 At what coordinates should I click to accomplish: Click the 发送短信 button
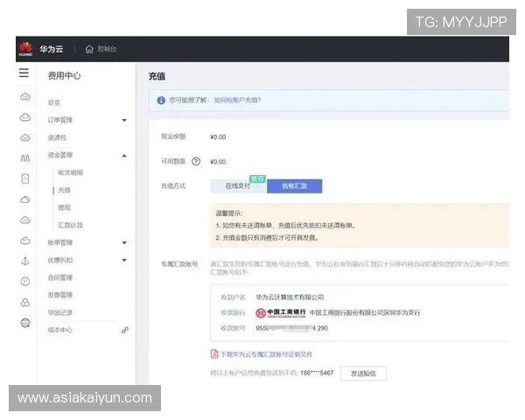[363, 374]
